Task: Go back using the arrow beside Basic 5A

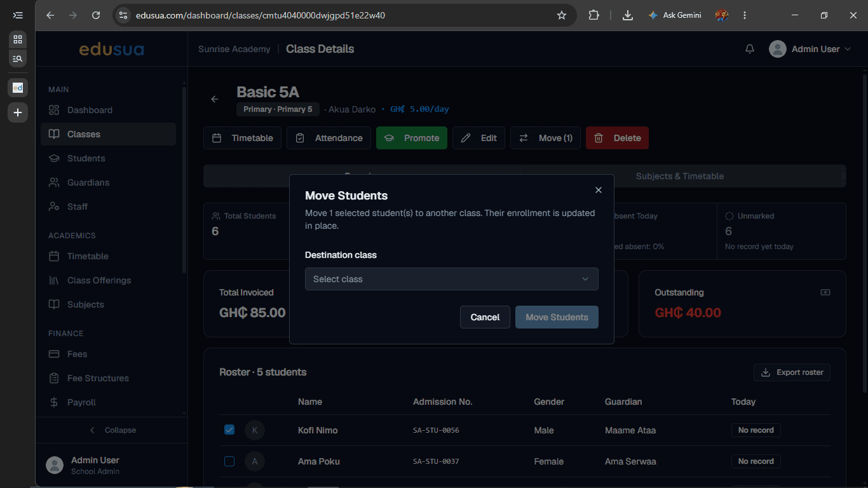Action: (215, 99)
